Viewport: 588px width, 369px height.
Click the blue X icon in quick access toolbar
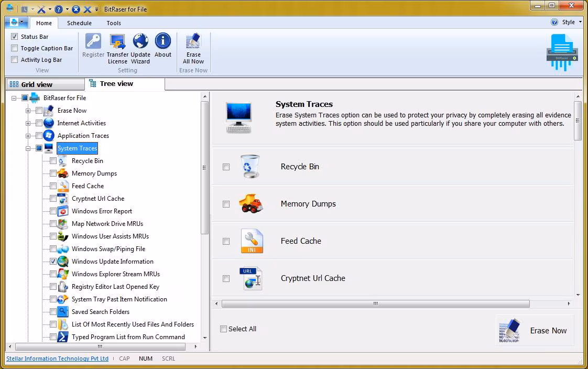88,9
